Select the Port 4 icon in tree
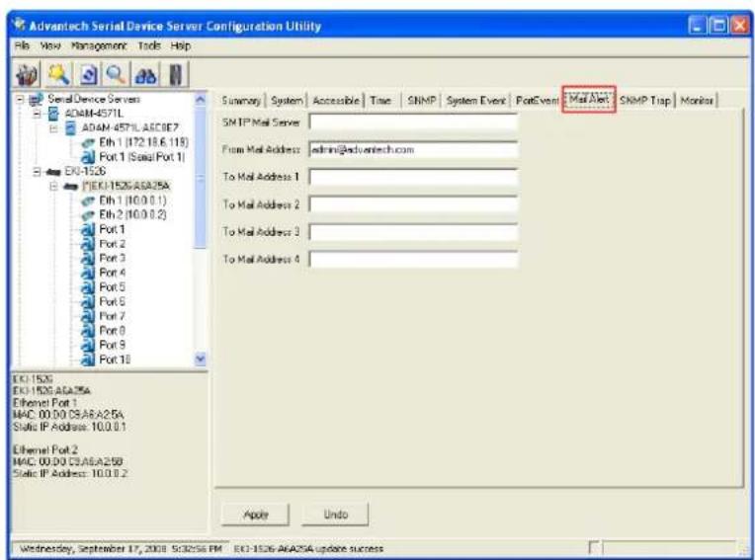 (x=88, y=273)
